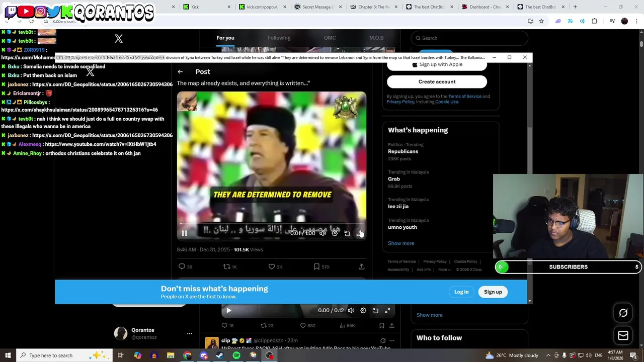The width and height of the screenshot is (644, 362).
Task: Open Chrome three-dot menu
Action: [637, 21]
